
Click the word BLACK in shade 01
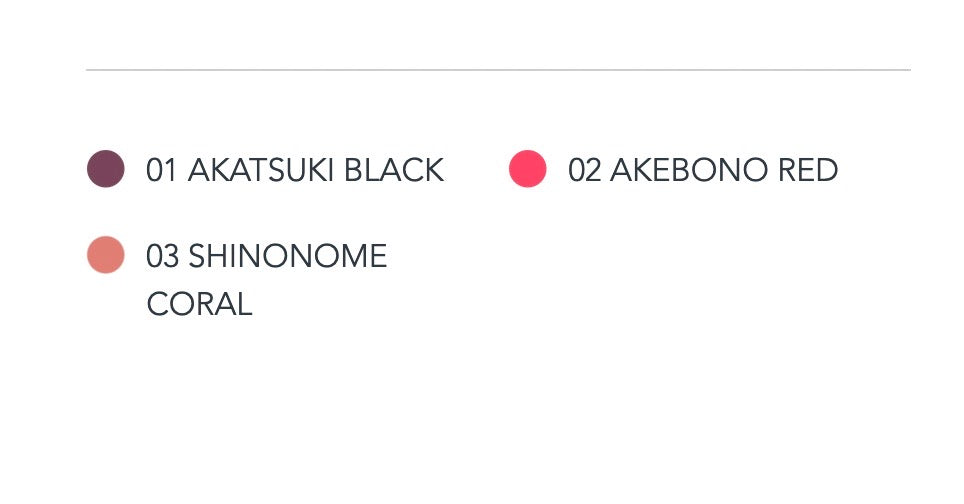click(394, 170)
